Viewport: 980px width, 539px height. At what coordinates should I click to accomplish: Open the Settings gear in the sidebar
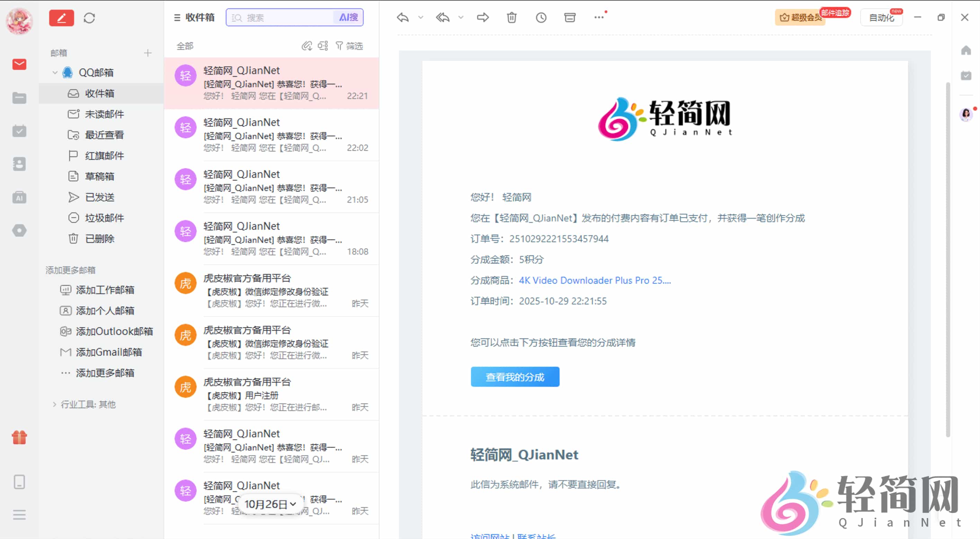(x=19, y=230)
